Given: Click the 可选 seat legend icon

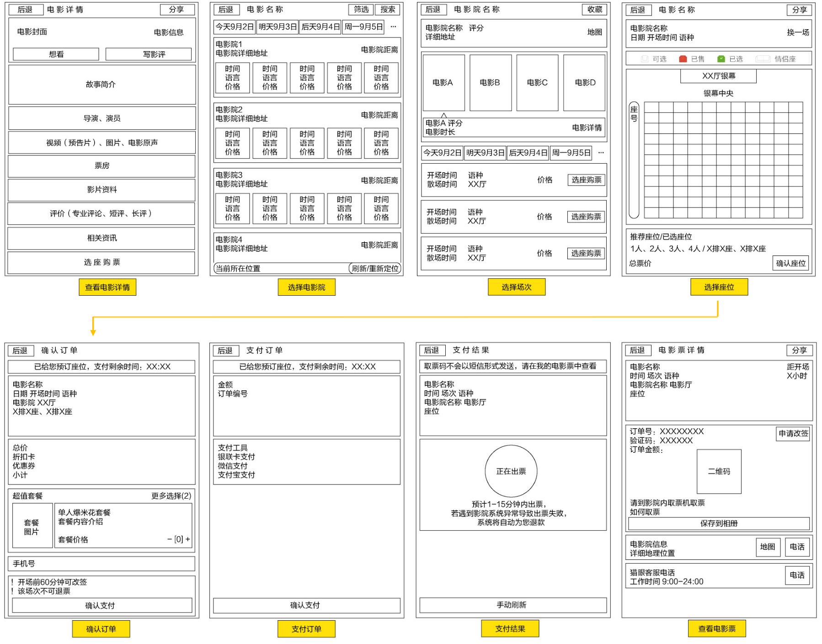Looking at the screenshot, I should coord(645,59).
